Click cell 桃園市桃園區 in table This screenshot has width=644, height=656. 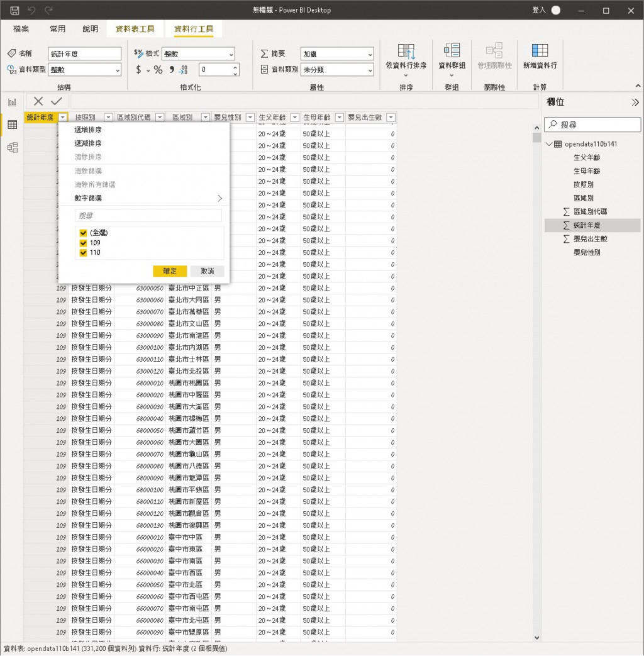(x=189, y=383)
